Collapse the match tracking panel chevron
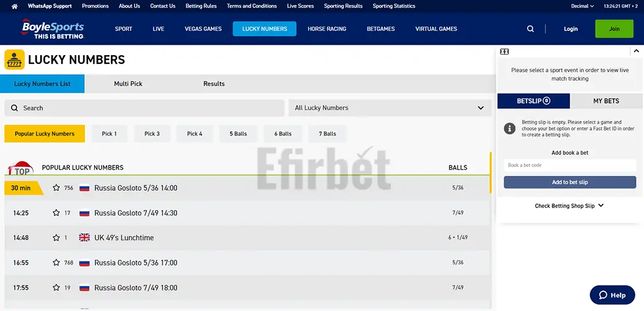 pos(636,51)
